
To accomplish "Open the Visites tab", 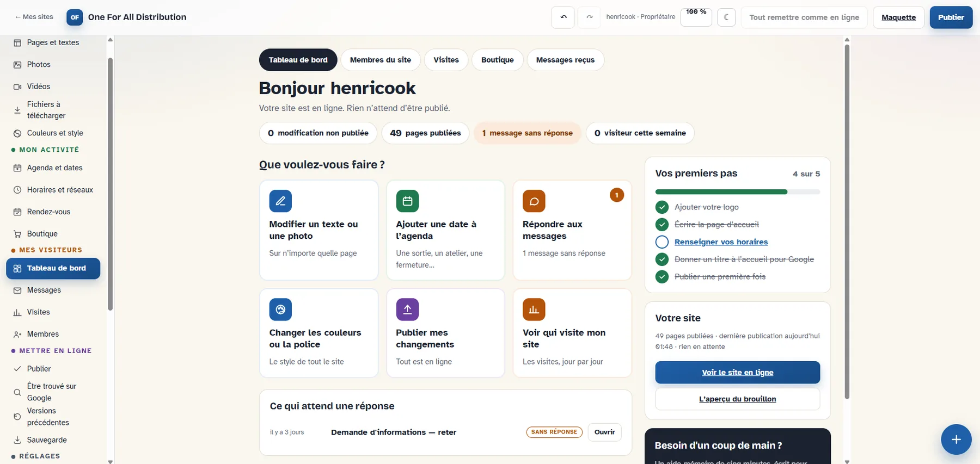I will (x=446, y=60).
